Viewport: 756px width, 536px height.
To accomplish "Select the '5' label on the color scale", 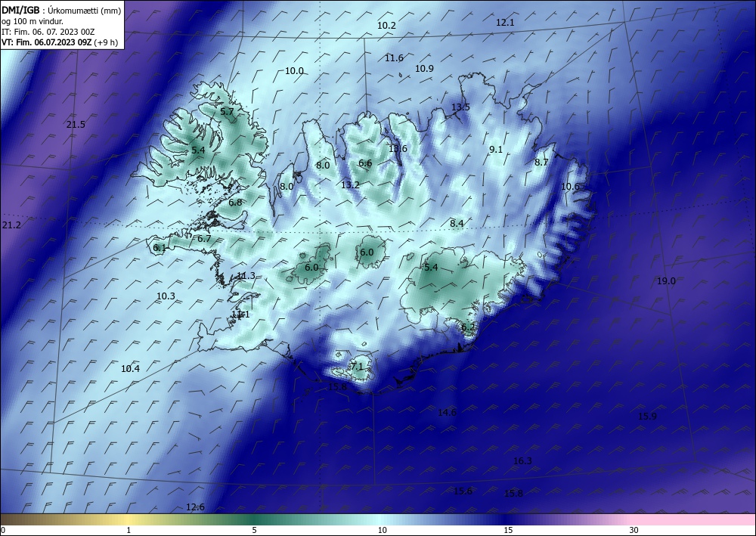I will pyautogui.click(x=254, y=530).
